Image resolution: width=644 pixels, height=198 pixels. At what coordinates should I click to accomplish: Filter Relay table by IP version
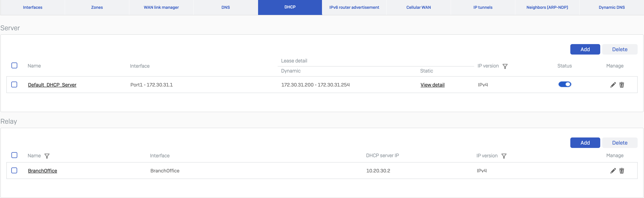504,156
